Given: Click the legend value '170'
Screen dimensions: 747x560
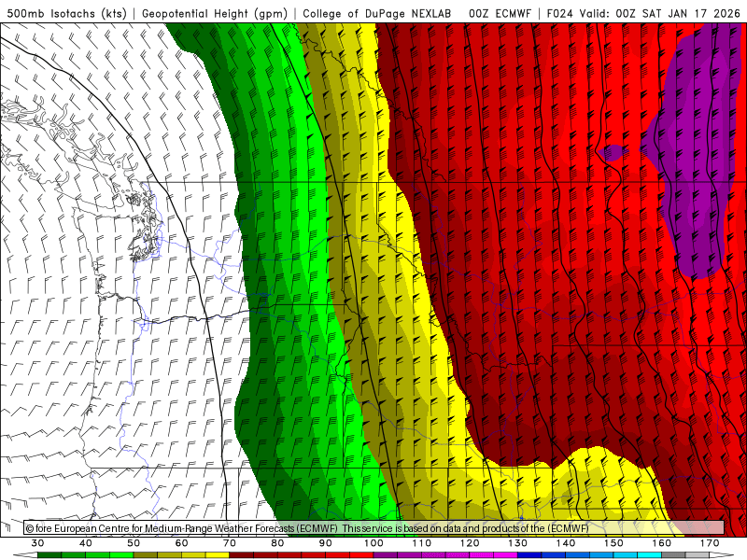Looking at the screenshot, I should click(710, 543).
